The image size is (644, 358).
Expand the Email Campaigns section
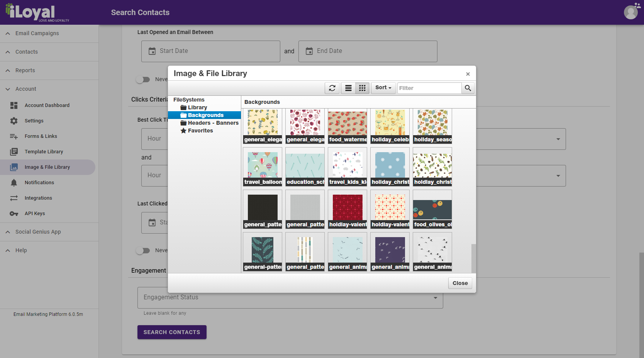coord(37,34)
